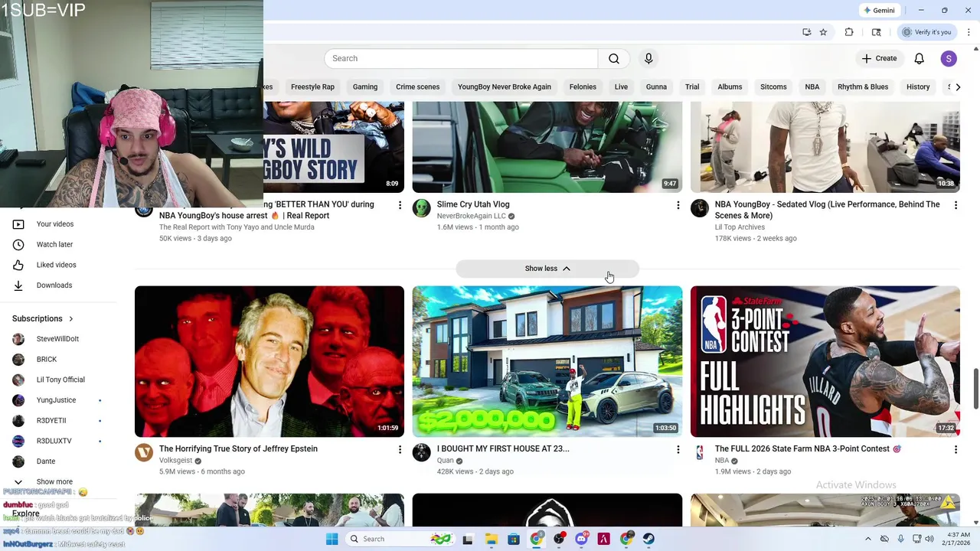Open the Chrome extensions puzzle icon
This screenshot has width=980, height=551.
pyautogui.click(x=849, y=32)
